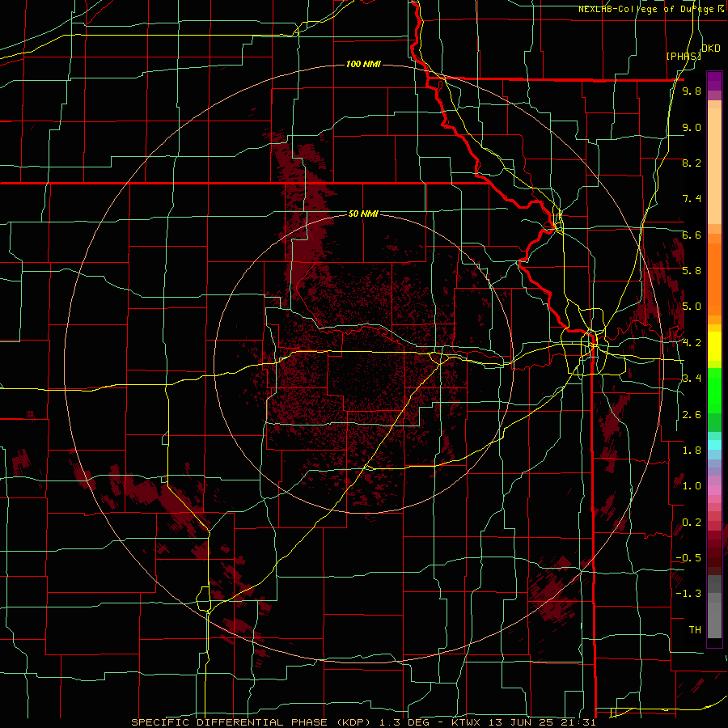Click the 4.2 scale value
728x728 pixels.
point(692,343)
